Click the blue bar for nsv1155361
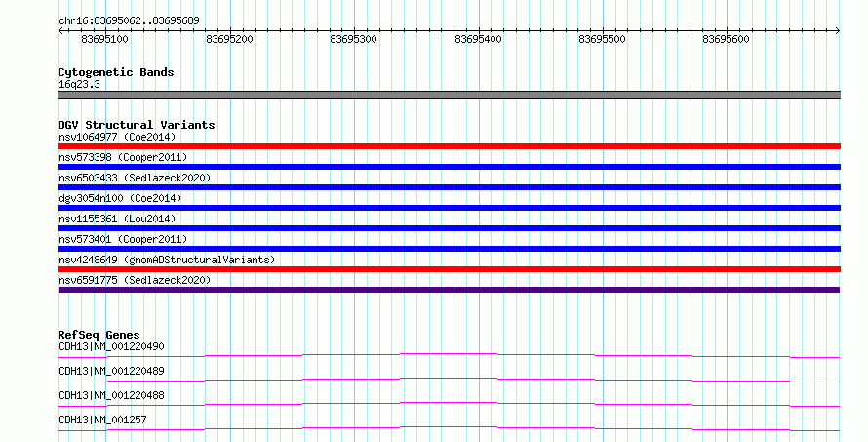 point(449,228)
